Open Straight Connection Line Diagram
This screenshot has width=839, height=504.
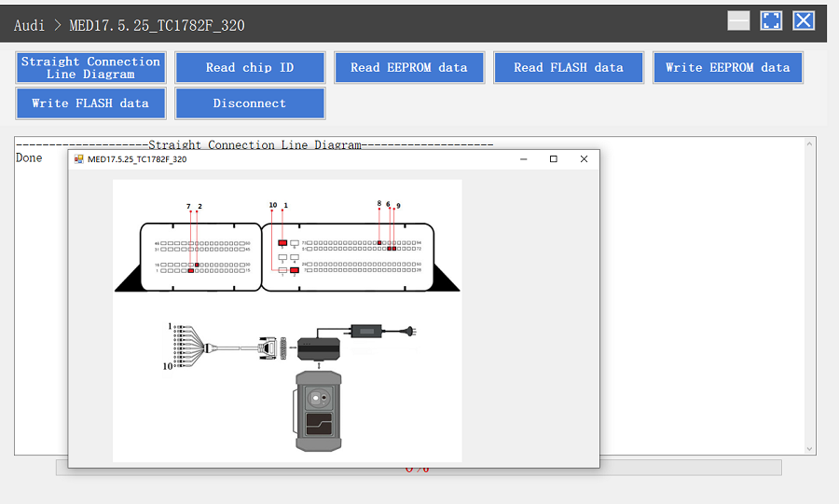pos(90,67)
